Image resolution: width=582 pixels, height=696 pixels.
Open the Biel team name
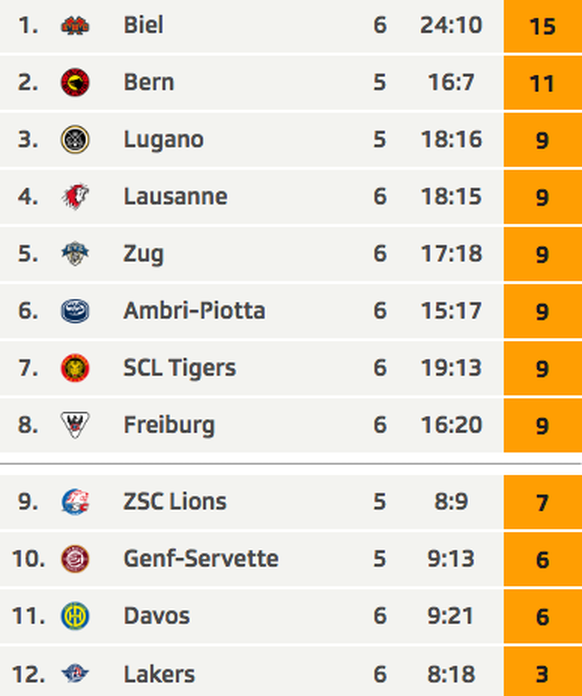(x=143, y=25)
